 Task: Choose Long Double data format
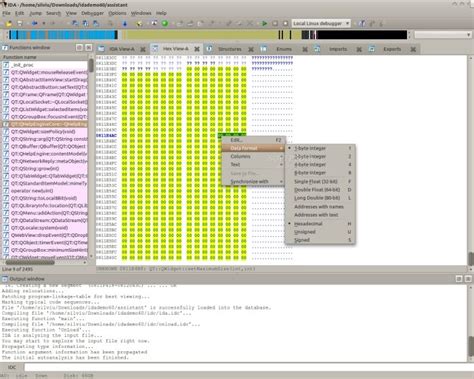(x=320, y=198)
